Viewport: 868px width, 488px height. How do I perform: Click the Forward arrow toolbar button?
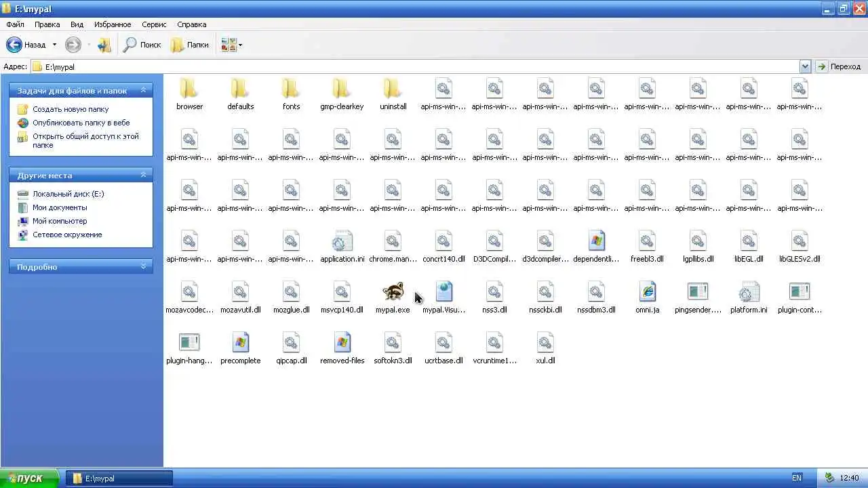pos(73,45)
